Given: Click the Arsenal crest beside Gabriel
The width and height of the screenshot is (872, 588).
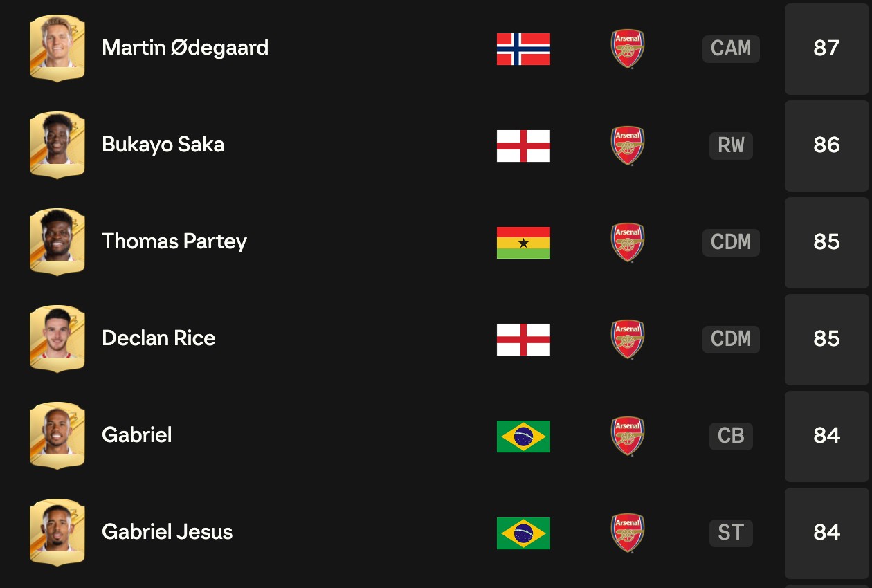Looking at the screenshot, I should click(628, 436).
